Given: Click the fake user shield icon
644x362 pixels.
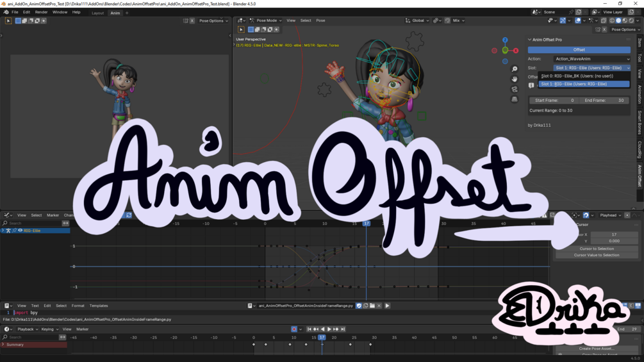Looking at the screenshot, I should [x=359, y=306].
